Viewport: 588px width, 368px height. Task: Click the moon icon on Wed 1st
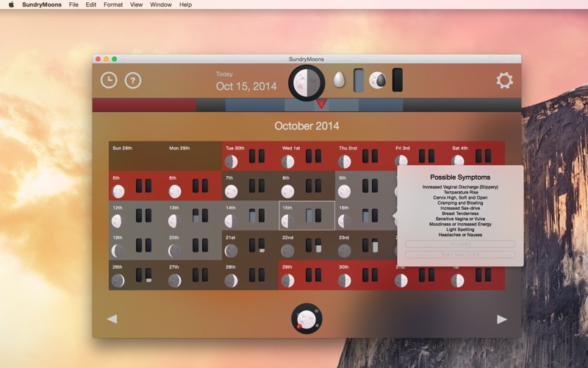click(288, 162)
